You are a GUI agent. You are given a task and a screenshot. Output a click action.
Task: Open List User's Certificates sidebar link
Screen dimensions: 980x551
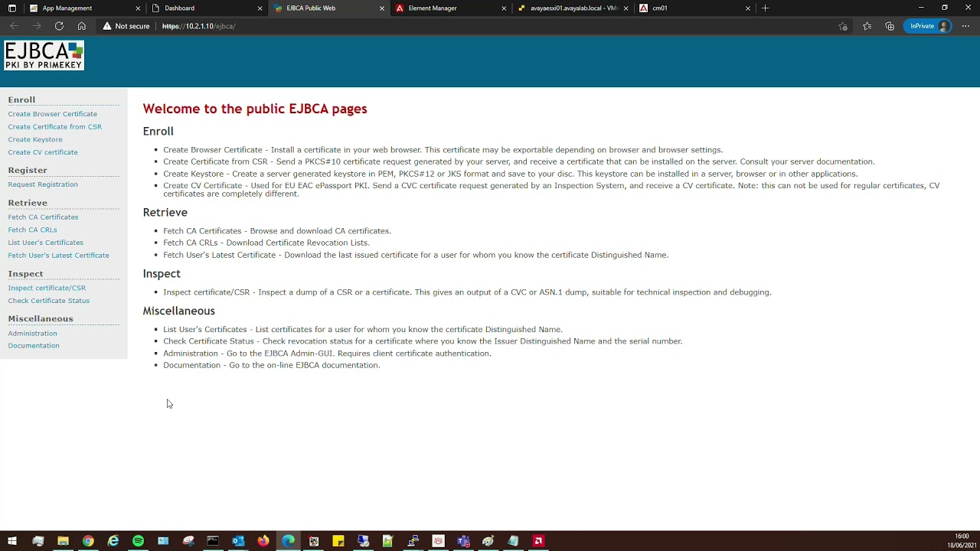[x=46, y=243]
